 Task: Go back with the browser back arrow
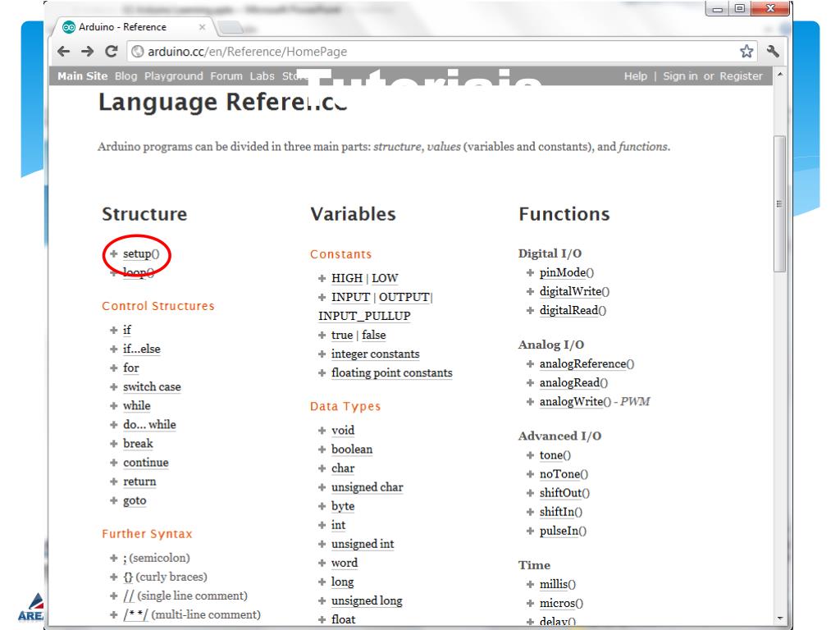click(64, 52)
